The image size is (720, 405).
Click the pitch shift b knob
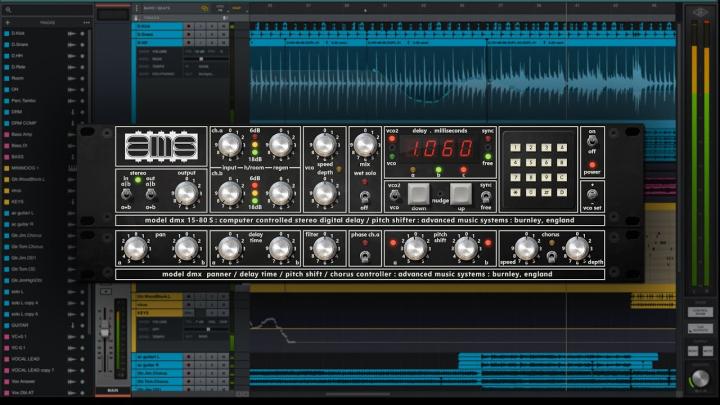[x=466, y=248]
